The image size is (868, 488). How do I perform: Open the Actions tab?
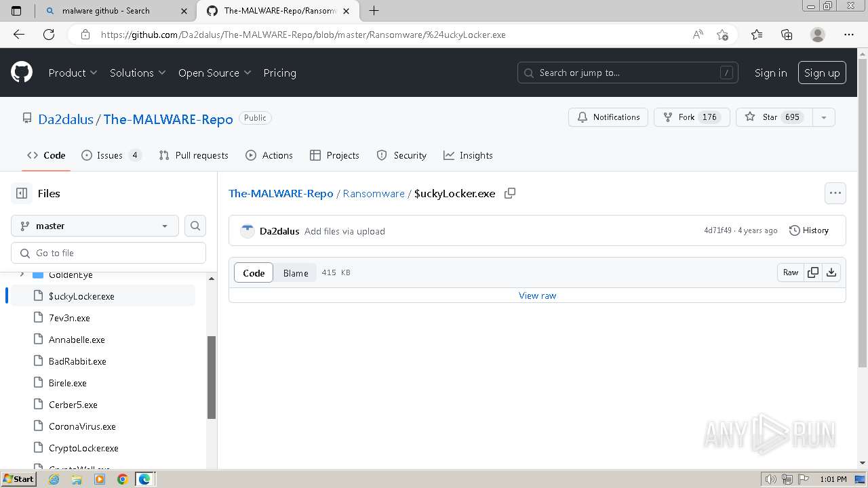coord(269,155)
